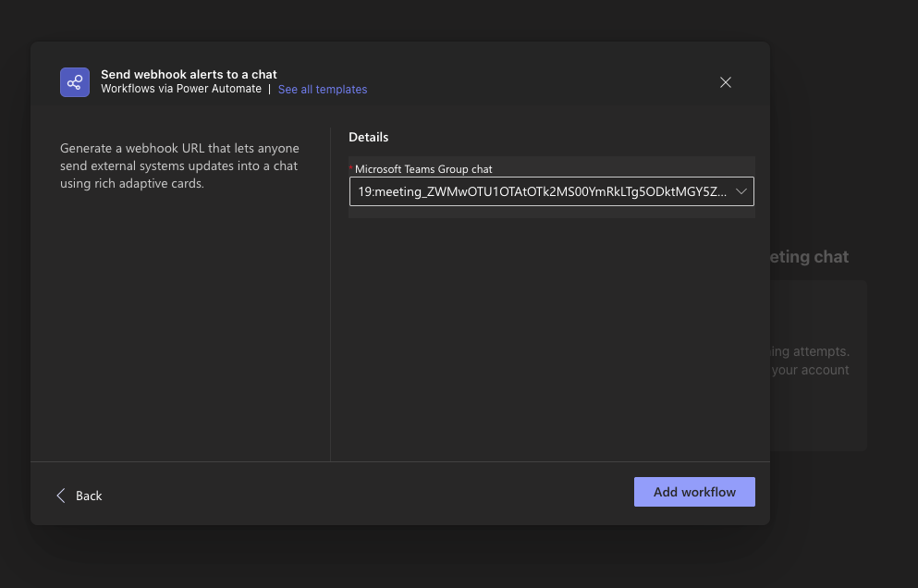Expand the down chevron in group chat field
The width and height of the screenshot is (918, 588).
pyautogui.click(x=741, y=191)
